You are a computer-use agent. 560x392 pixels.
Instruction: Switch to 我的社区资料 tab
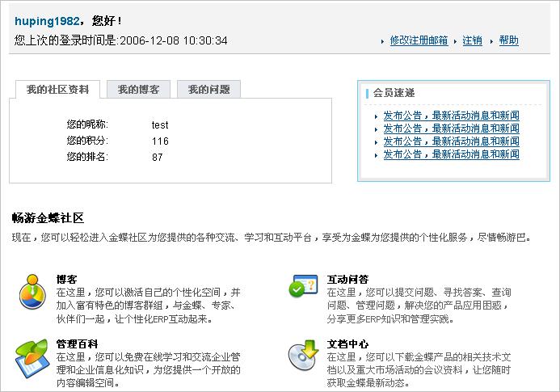pos(57,90)
